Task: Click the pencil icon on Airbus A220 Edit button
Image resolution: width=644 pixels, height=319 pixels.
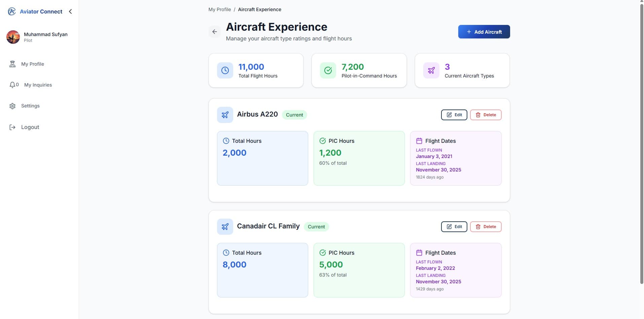Action: pos(450,115)
